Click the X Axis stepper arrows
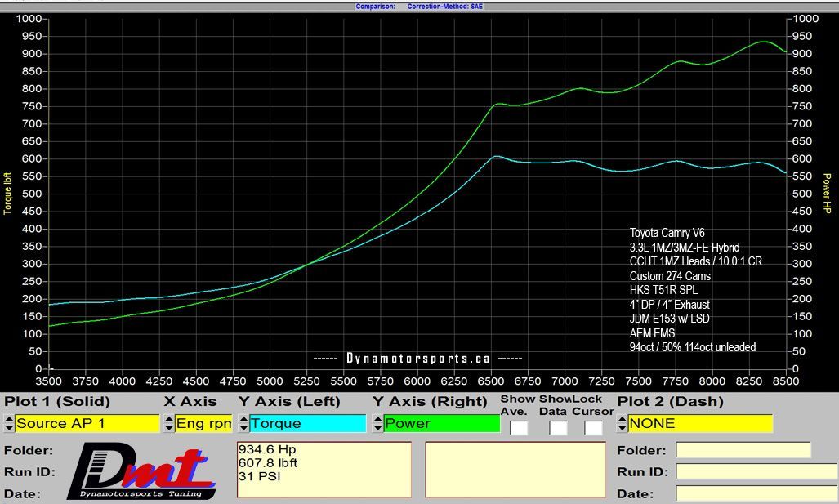839x504 pixels. pos(169,423)
